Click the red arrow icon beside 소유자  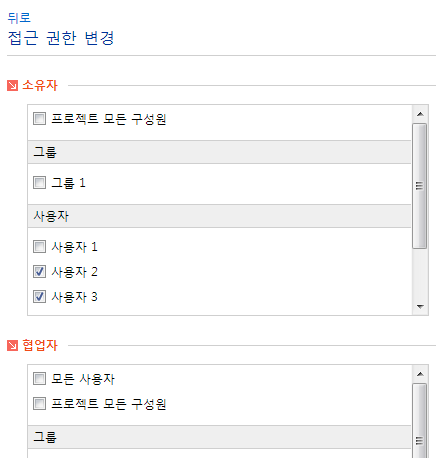12,86
